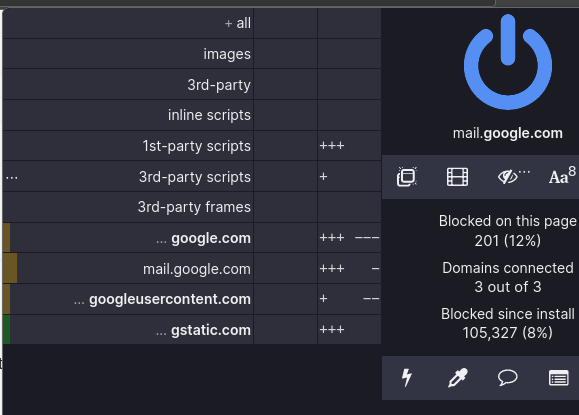579x415 pixels.
Task: Click the '1st-party scripts' row label
Action: 197,145
